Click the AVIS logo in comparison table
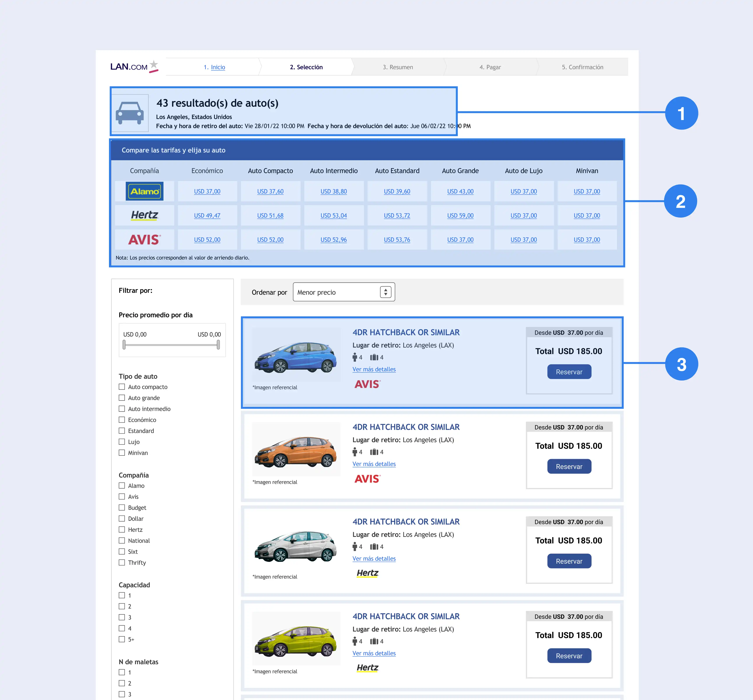 144,239
